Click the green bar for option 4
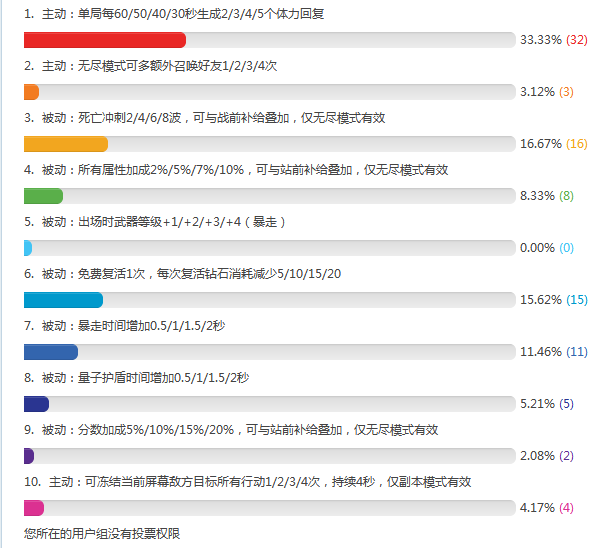 point(43,196)
